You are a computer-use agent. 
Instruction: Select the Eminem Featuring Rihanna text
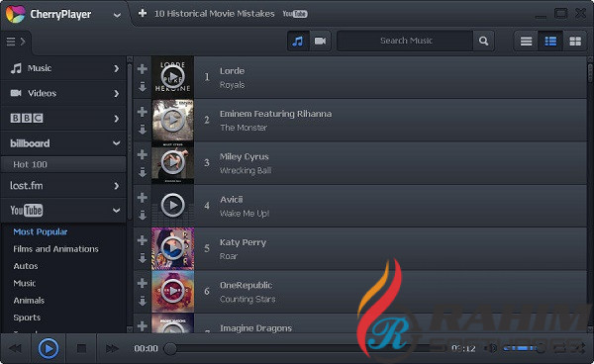276,114
